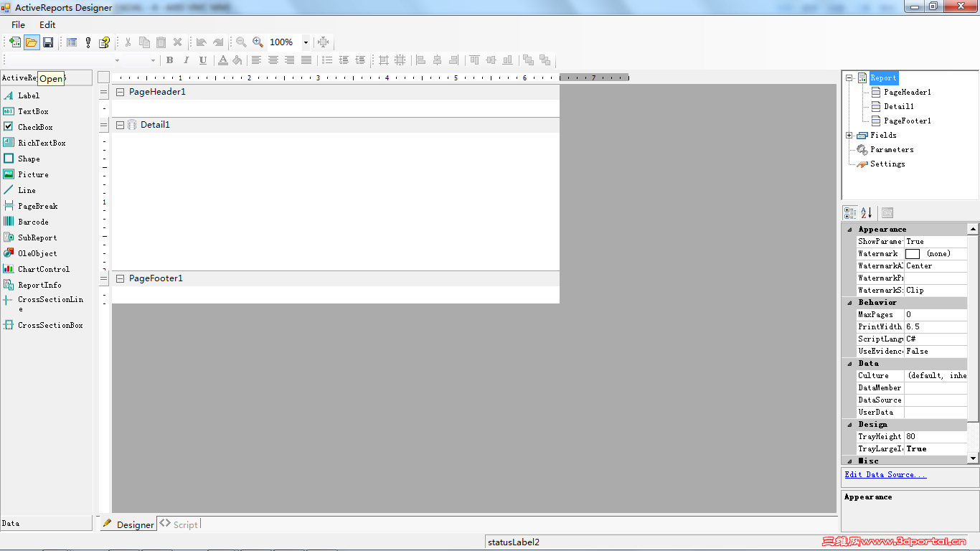Click the Undo arrow icon
Image resolution: width=980 pixels, height=551 pixels.
coord(202,42)
